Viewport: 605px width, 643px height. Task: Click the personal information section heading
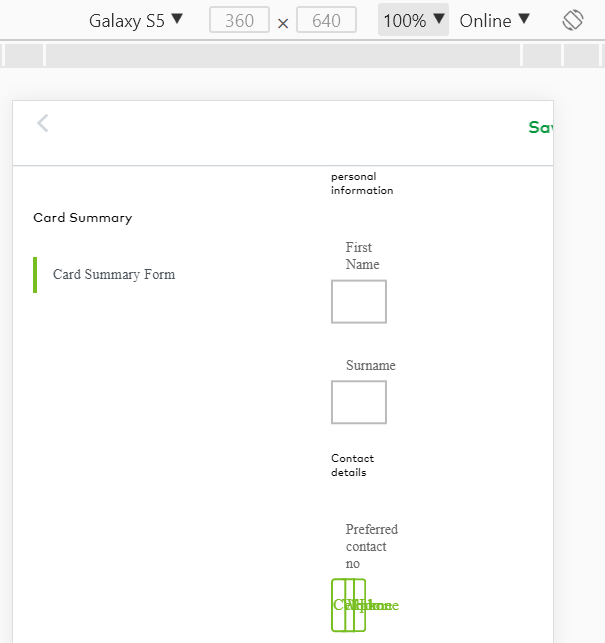pos(361,183)
